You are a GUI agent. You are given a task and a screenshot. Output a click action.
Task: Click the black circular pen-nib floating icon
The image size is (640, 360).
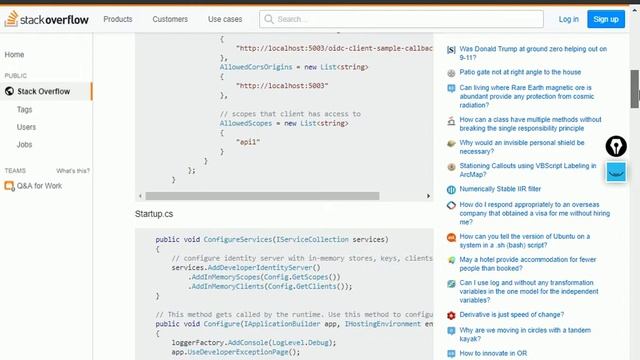[x=616, y=146]
